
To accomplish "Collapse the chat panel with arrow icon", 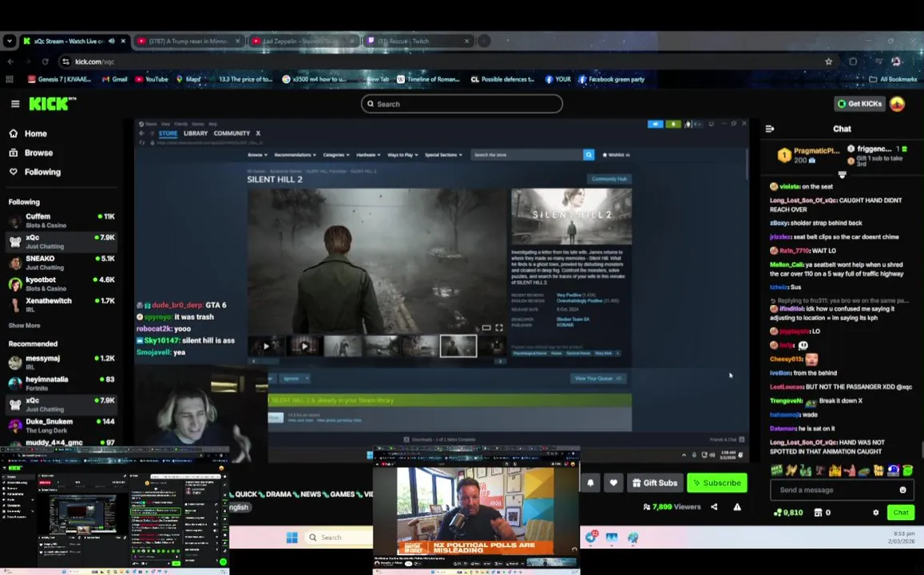I will [770, 129].
